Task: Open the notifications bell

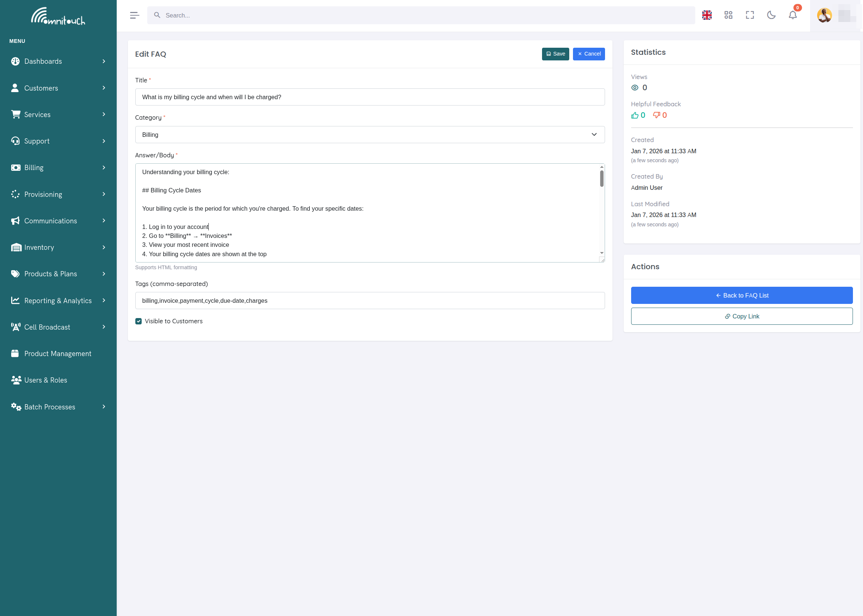Action: click(793, 15)
